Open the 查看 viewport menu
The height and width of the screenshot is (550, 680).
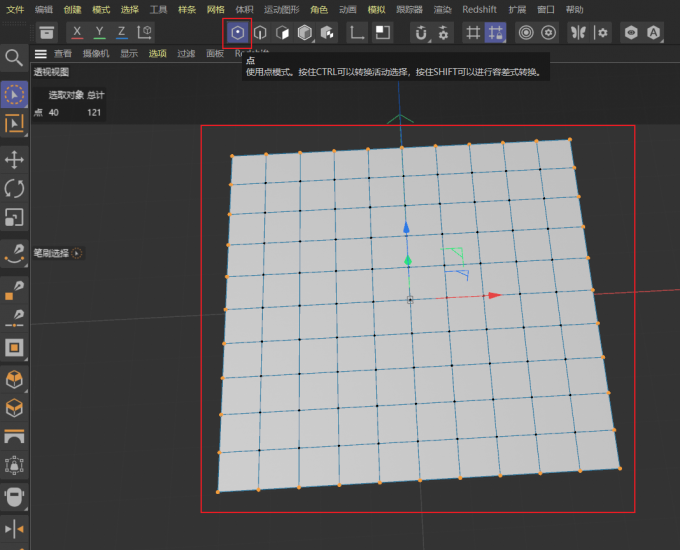tap(62, 53)
